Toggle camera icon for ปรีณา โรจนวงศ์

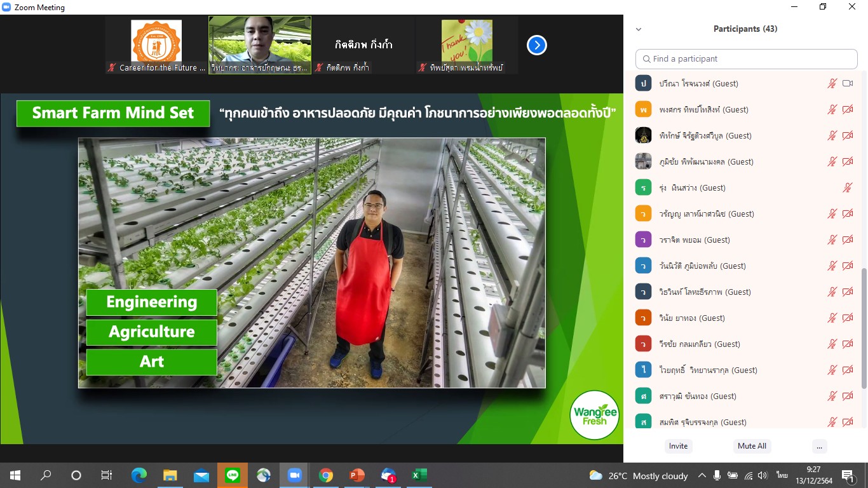[848, 83]
